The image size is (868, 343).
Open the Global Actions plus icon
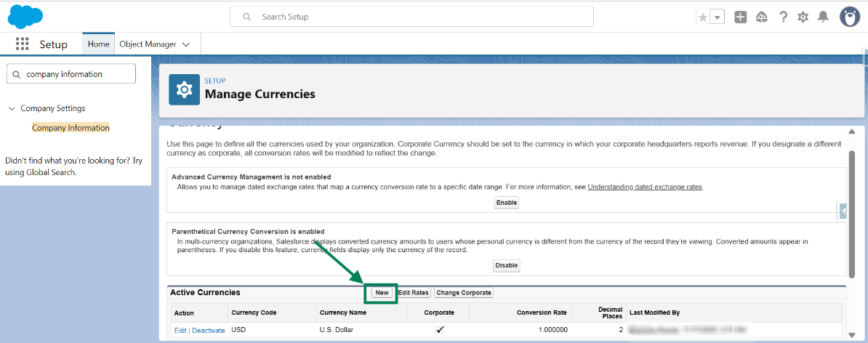[741, 17]
